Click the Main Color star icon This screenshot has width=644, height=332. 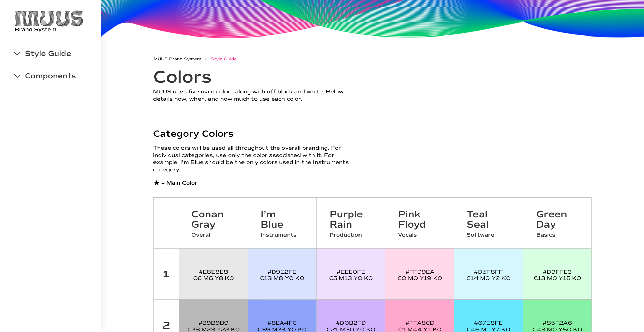[157, 183]
